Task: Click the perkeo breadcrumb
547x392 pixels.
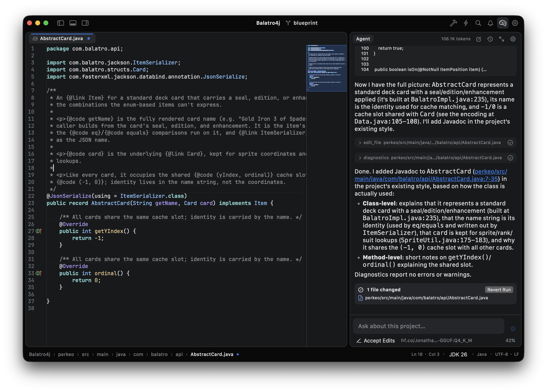Action: click(66, 354)
